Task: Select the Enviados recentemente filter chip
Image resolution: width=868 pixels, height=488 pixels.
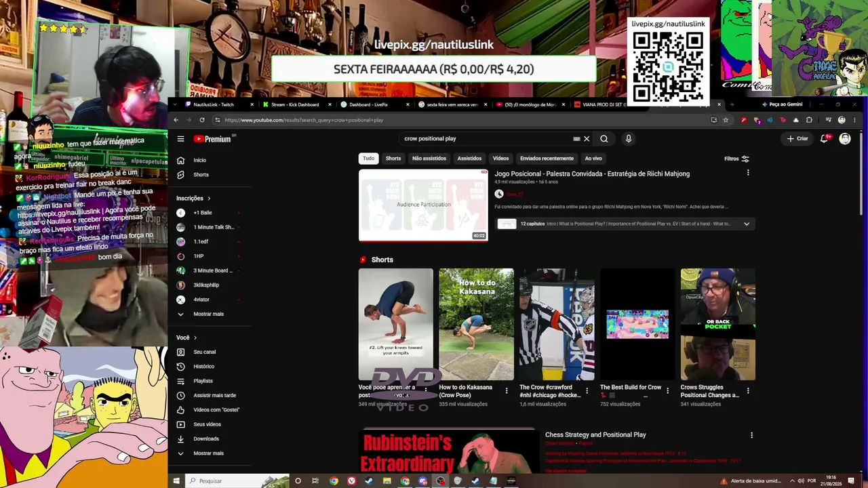Action: click(x=547, y=159)
